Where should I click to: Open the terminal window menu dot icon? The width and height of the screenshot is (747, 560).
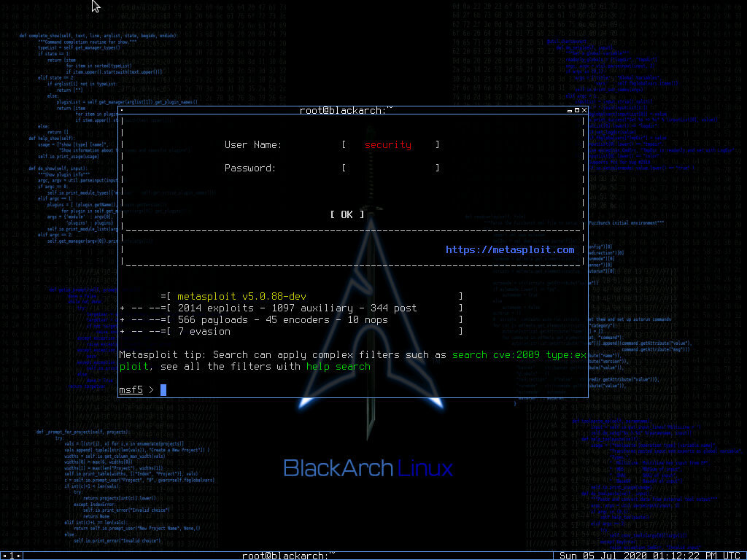pyautogui.click(x=122, y=110)
